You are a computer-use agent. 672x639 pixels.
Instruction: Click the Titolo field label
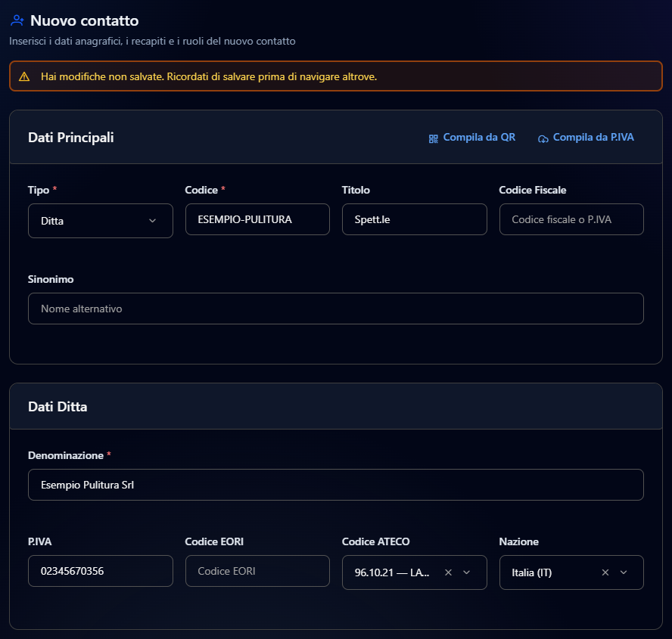pos(356,190)
